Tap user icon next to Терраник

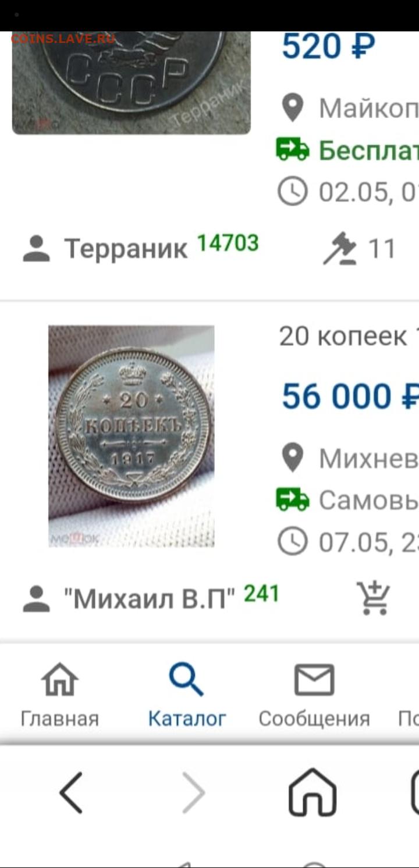36,249
